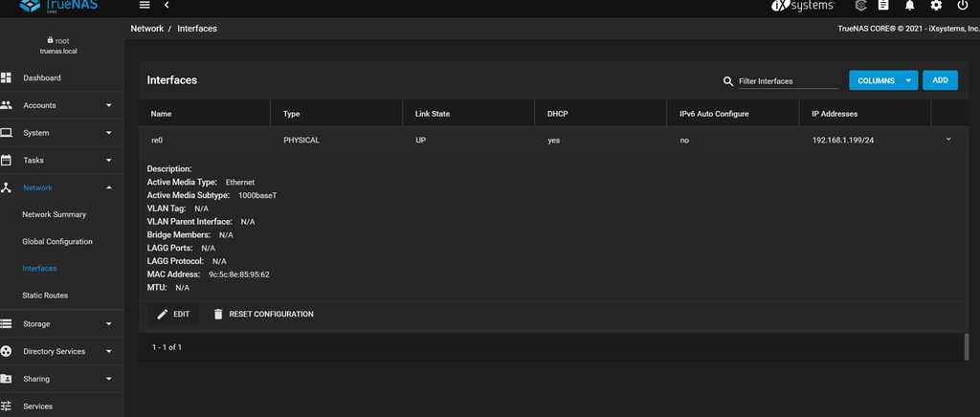The image size is (980, 417).
Task: Open the TrueCommand status icon
Action: (861, 6)
